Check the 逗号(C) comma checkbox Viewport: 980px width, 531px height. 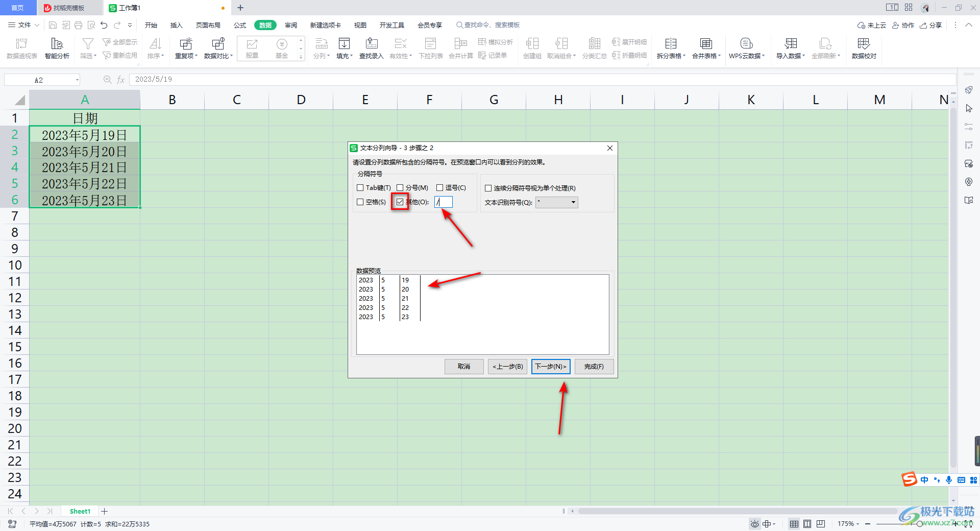pos(439,188)
